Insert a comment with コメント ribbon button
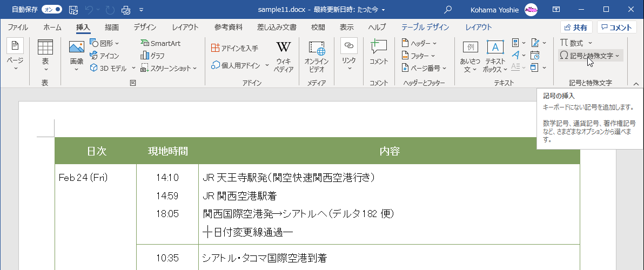 [x=379, y=52]
